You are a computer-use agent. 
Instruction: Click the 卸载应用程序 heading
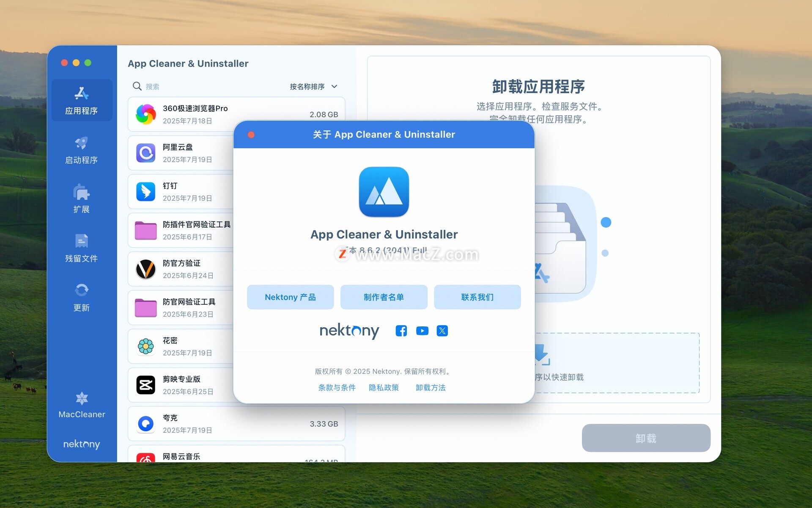[538, 86]
